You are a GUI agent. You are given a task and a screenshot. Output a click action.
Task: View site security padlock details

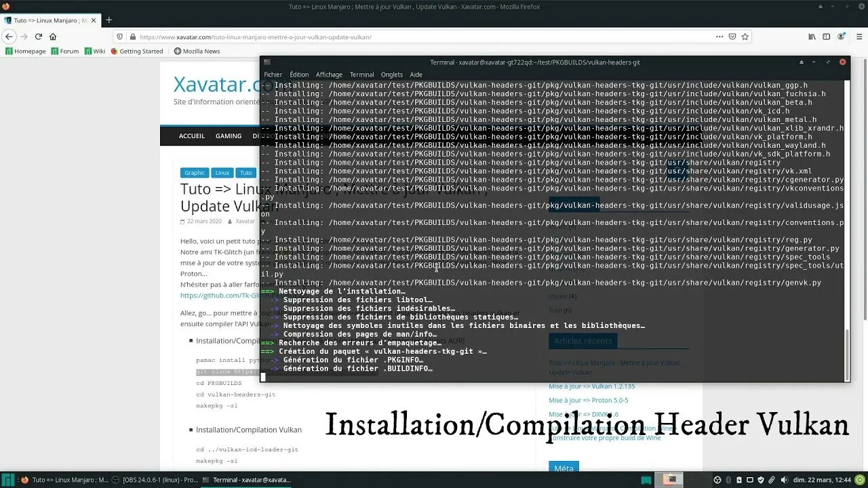pyautogui.click(x=133, y=37)
